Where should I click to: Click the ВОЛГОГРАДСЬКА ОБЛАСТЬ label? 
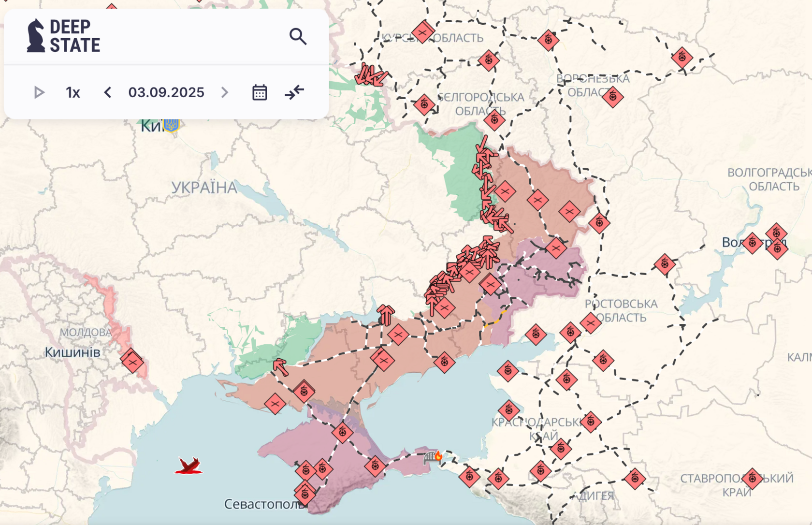click(x=769, y=179)
